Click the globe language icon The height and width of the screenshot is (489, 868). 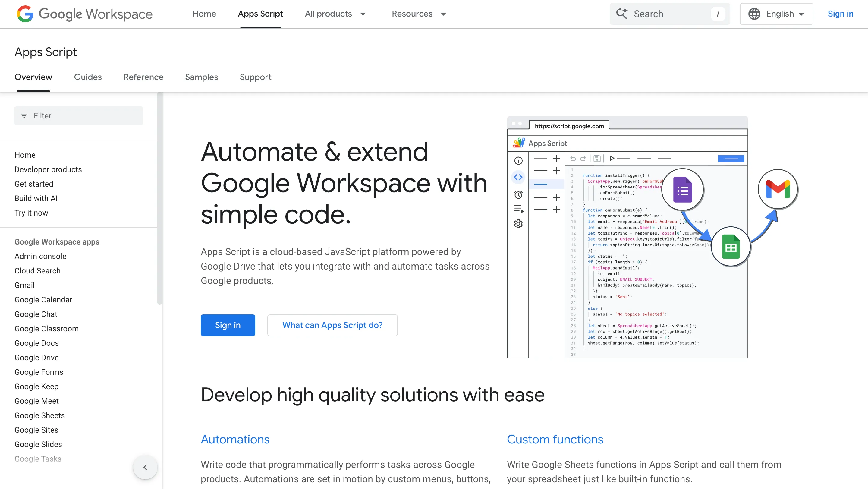754,14
